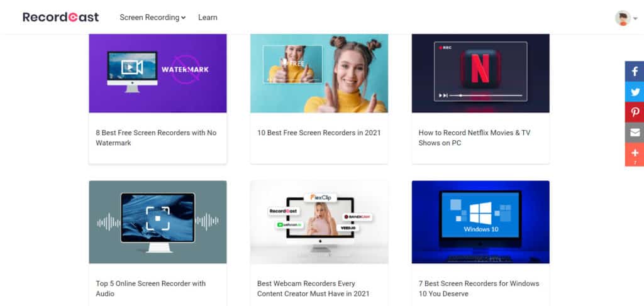Open more sharing options plus icon
644x306 pixels.
pyautogui.click(x=635, y=153)
